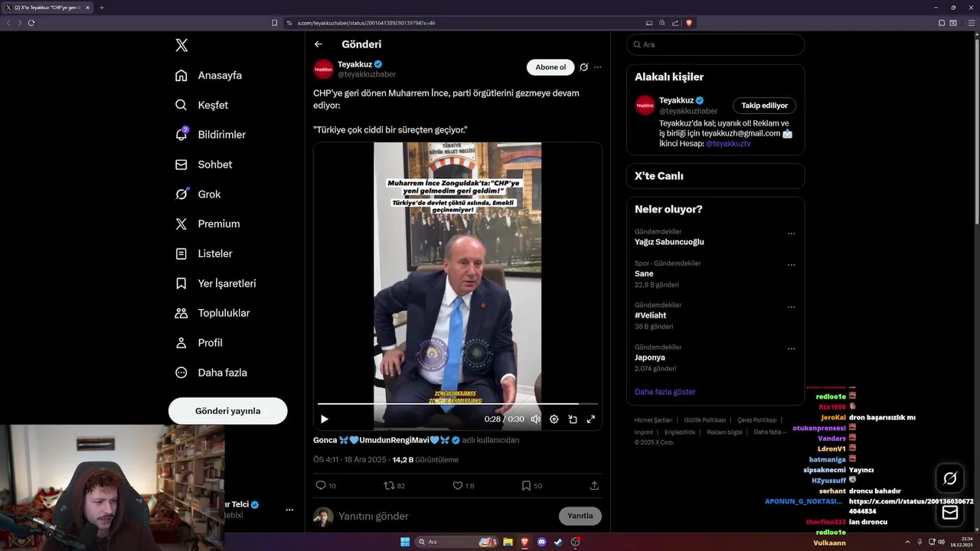Screen dimensions: 980x551
Task: Open Sohbet messages
Action: click(x=203, y=165)
